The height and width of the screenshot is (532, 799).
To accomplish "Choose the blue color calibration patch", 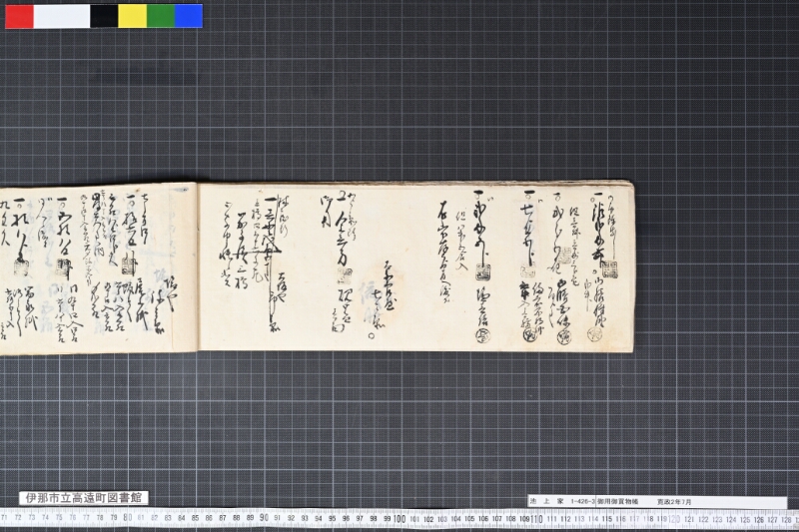I will pyautogui.click(x=189, y=16).
